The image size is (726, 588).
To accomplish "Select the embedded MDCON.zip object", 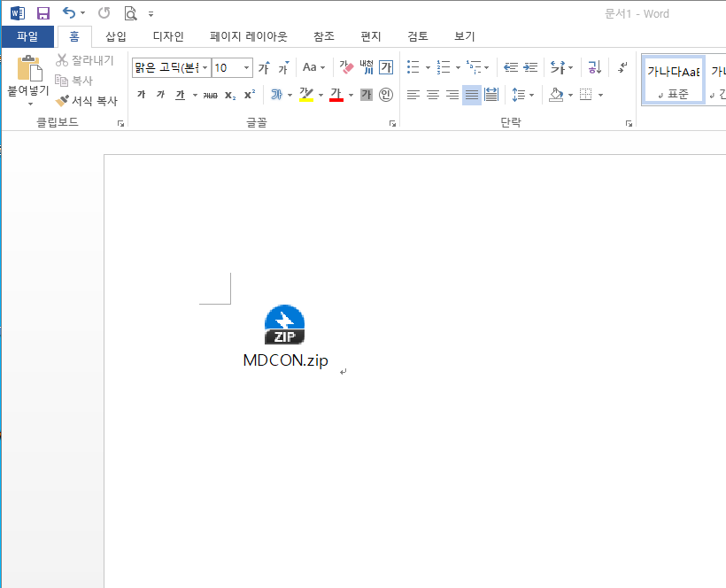I will pyautogui.click(x=285, y=337).
